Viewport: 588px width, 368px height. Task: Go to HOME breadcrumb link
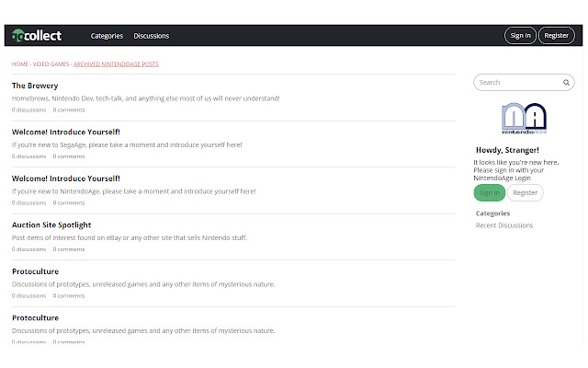[19, 64]
